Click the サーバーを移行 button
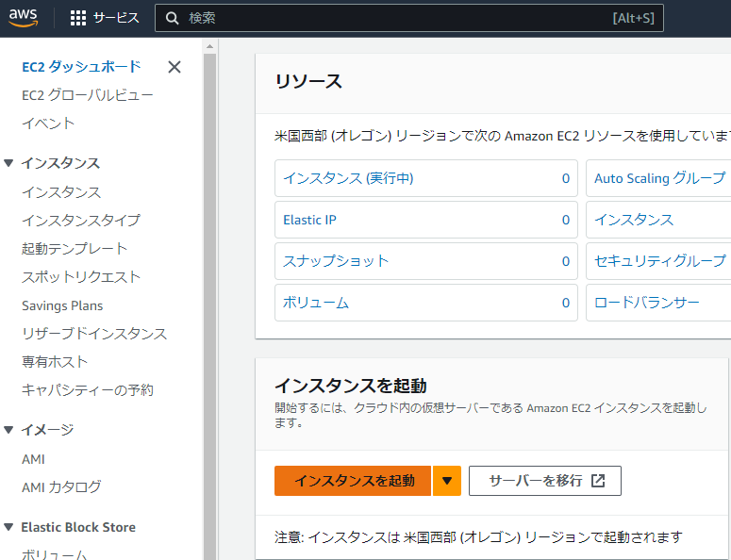Viewport: 731px width, 560px height. coord(545,481)
